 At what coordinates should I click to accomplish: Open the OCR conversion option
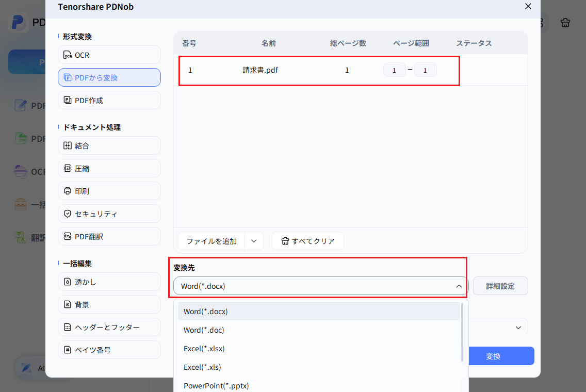(x=109, y=55)
